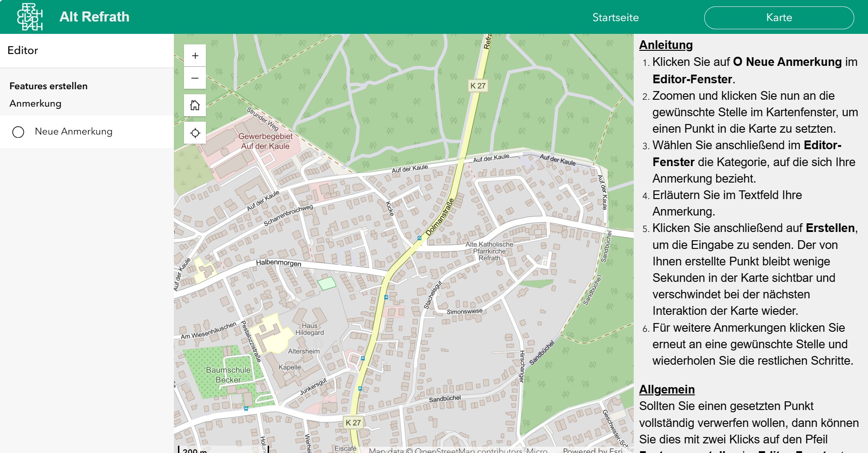This screenshot has height=453, width=868.
Task: Click the Haus Hildegard building label
Action: 309,329
